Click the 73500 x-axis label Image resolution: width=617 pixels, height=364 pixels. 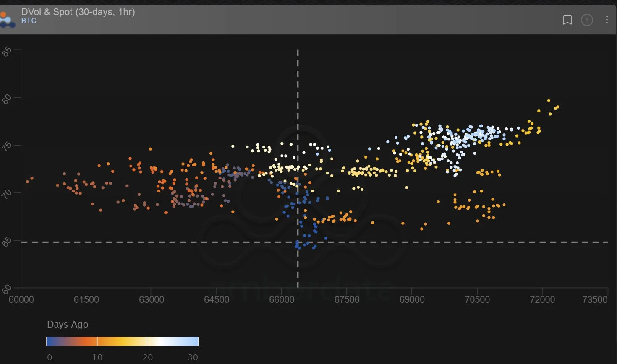click(596, 299)
